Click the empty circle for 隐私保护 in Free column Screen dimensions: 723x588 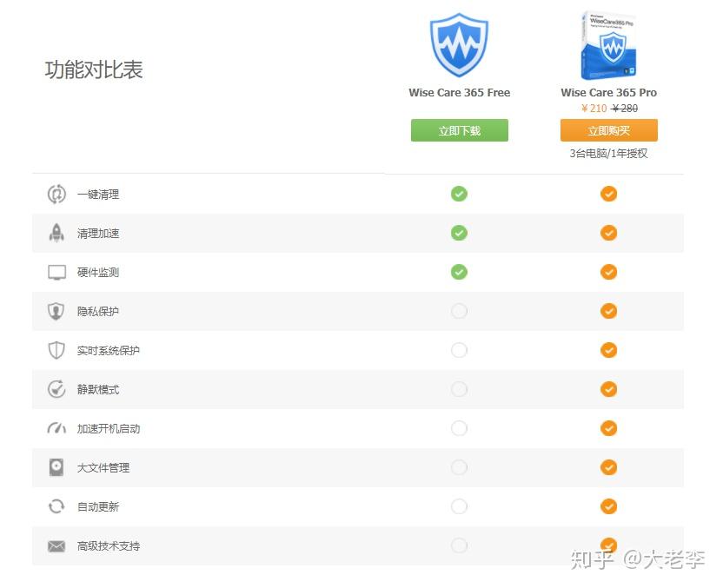click(459, 311)
